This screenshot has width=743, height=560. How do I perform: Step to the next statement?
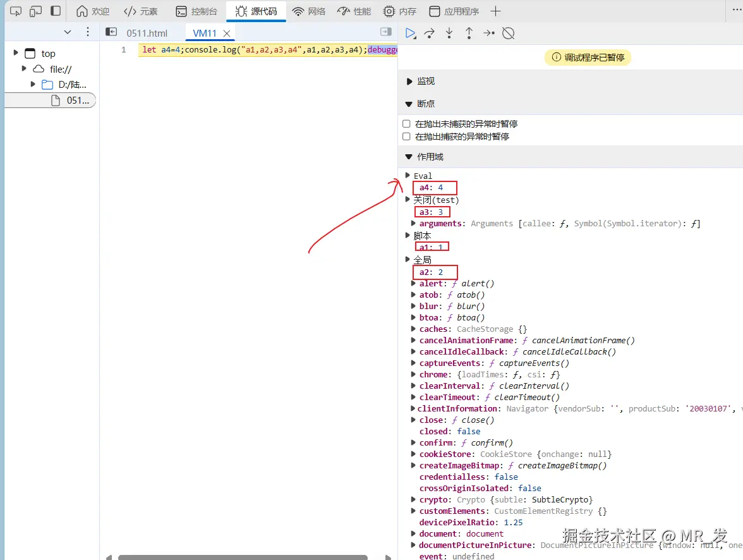tap(488, 33)
